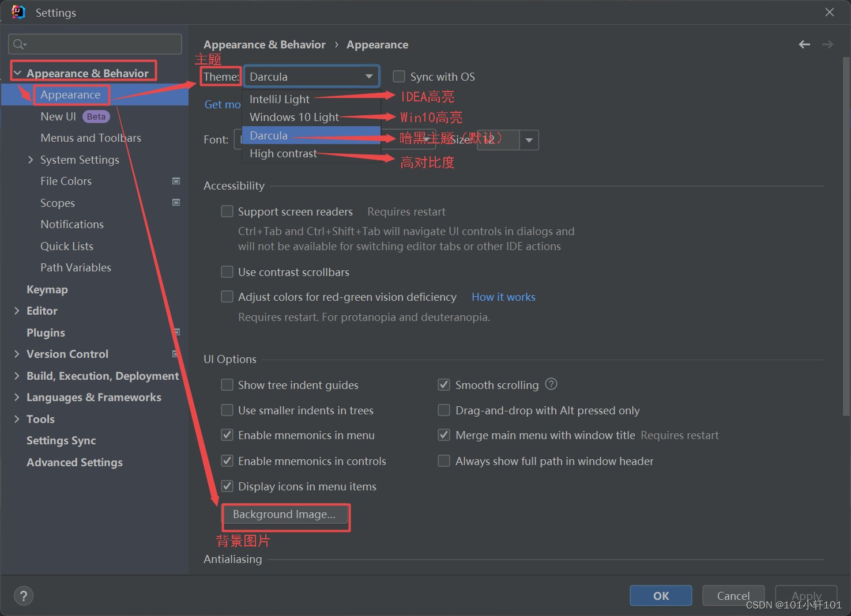
Task: Open New UI settings page
Action: (x=58, y=116)
